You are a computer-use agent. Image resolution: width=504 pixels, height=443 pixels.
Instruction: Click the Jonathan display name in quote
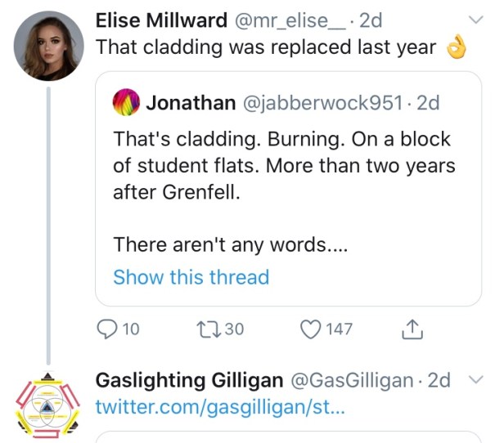pyautogui.click(x=187, y=102)
